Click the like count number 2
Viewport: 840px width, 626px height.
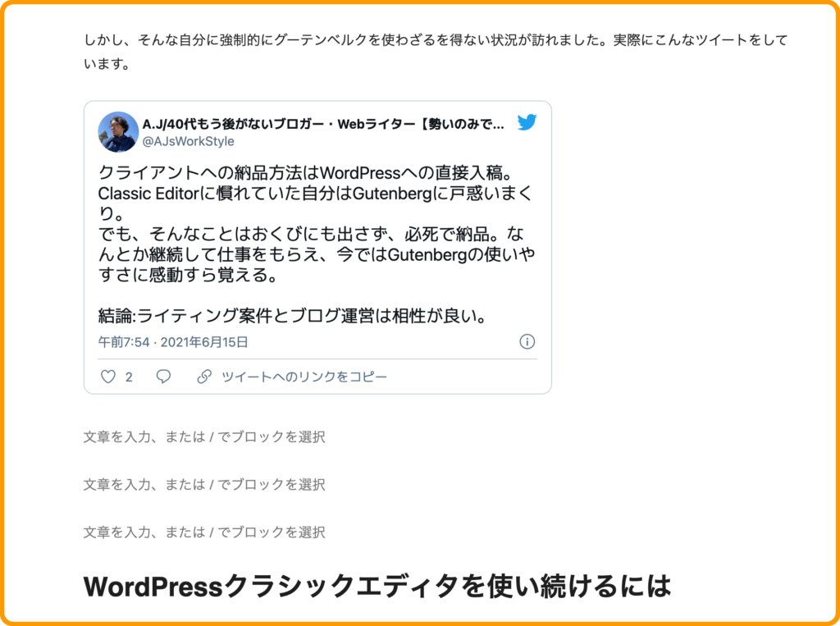[129, 377]
